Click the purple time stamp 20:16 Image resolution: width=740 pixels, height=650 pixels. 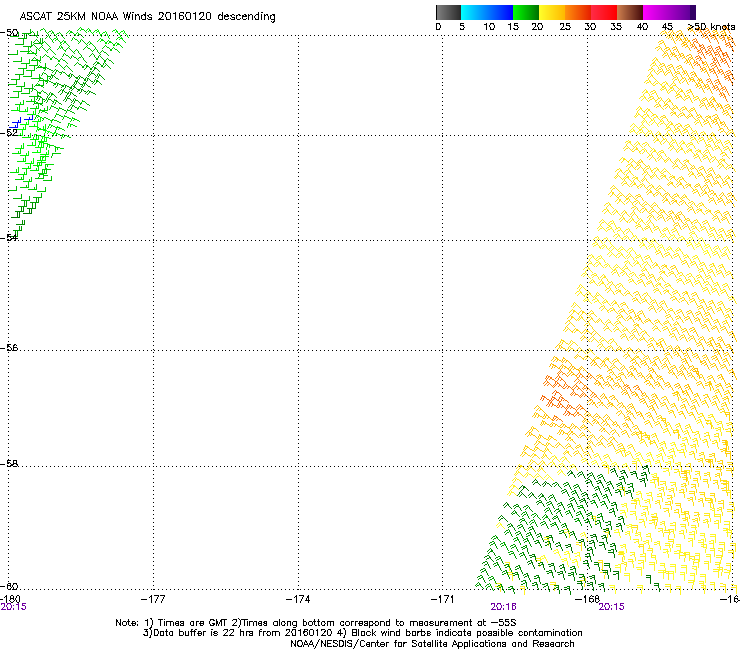point(504,607)
